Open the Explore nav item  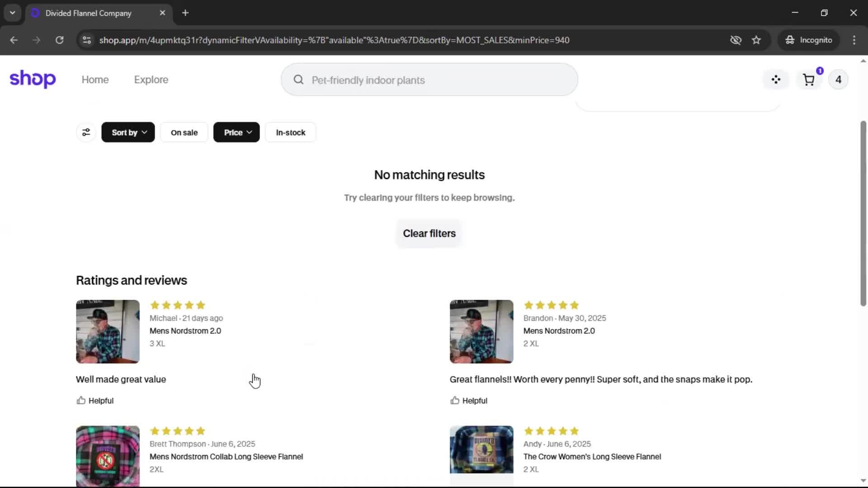151,80
